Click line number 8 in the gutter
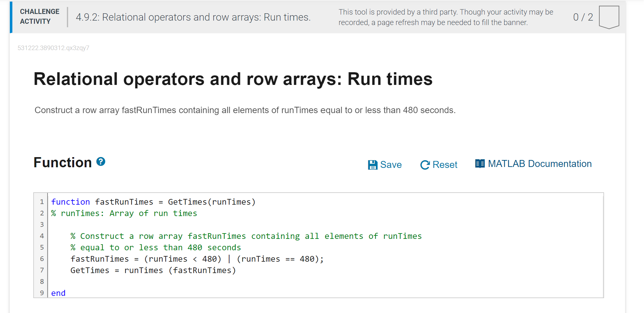Image resolution: width=644 pixels, height=313 pixels. [42, 282]
